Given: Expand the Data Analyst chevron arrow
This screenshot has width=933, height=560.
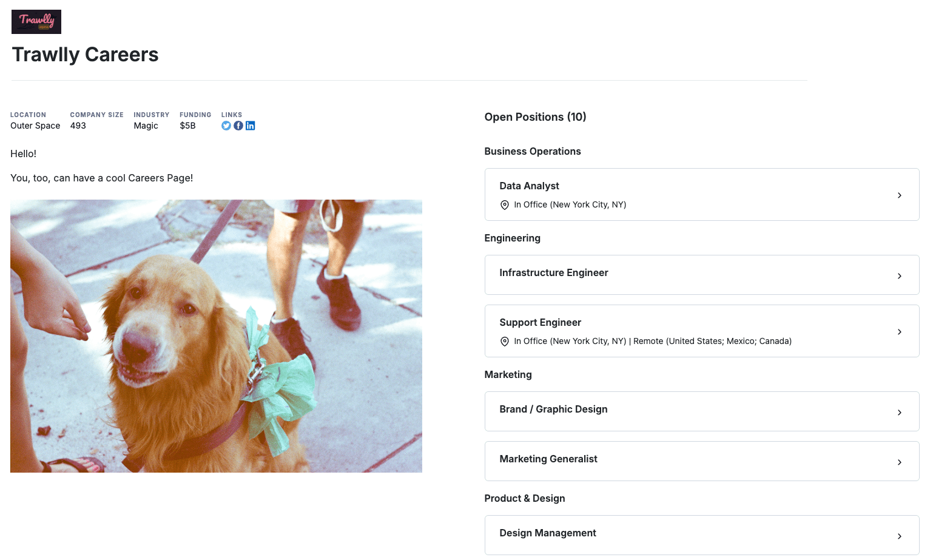Looking at the screenshot, I should [899, 195].
